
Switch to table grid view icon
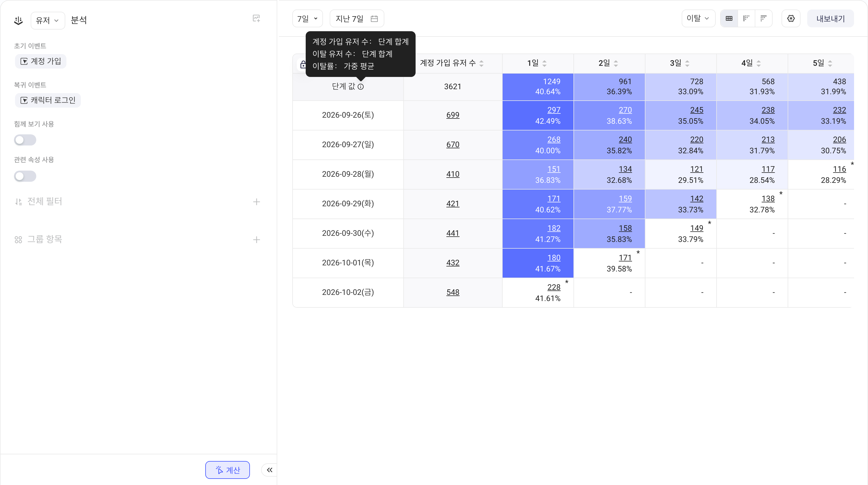point(729,18)
